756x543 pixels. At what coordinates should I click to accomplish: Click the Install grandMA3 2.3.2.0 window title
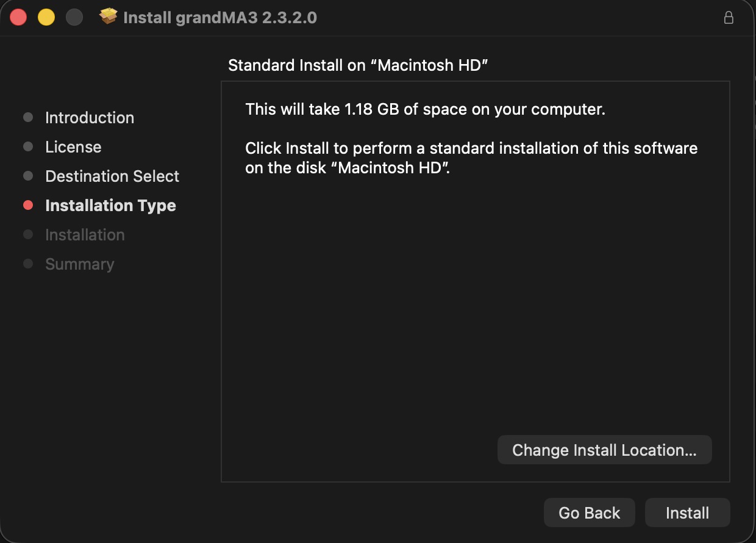tap(220, 18)
